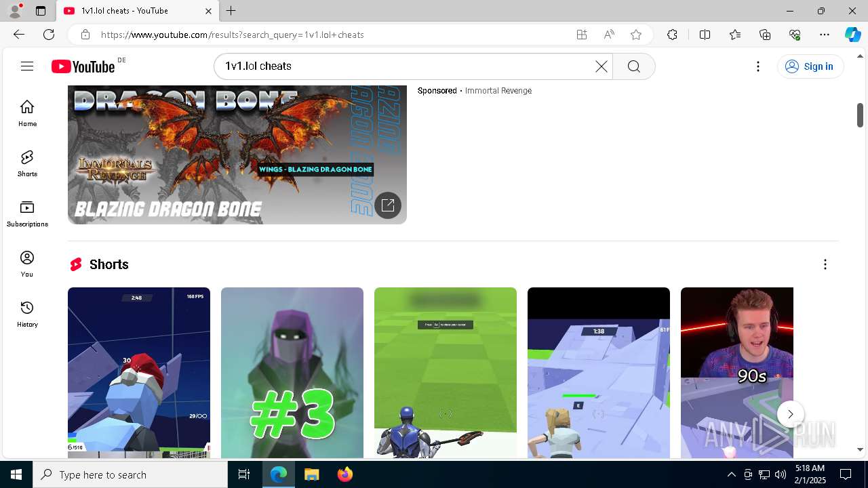Play the Short with Santa hat character
The height and width of the screenshot is (488, 868).
(139, 373)
